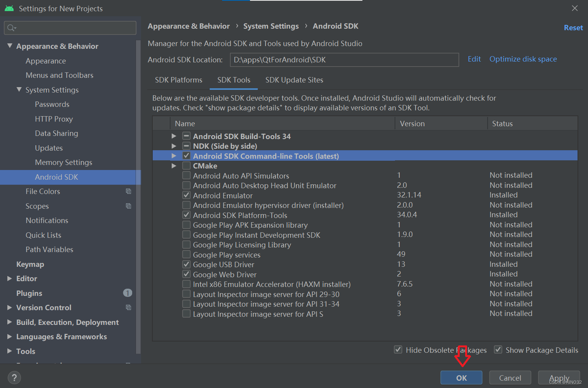Click OK to confirm settings
The width and height of the screenshot is (588, 388).
pyautogui.click(x=461, y=378)
